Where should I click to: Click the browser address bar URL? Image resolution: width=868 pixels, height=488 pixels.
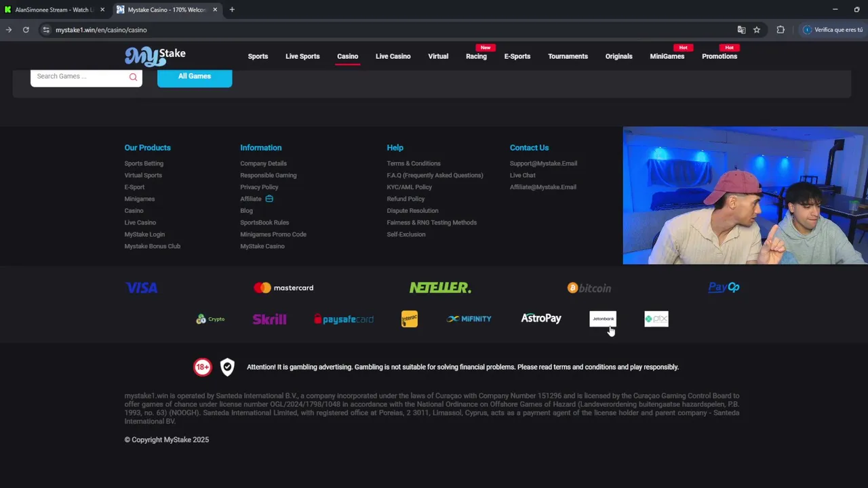coord(101,30)
